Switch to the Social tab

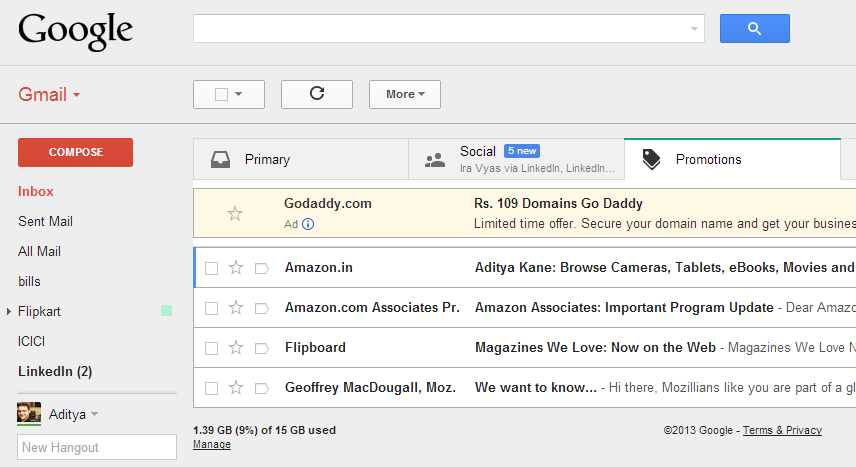516,159
